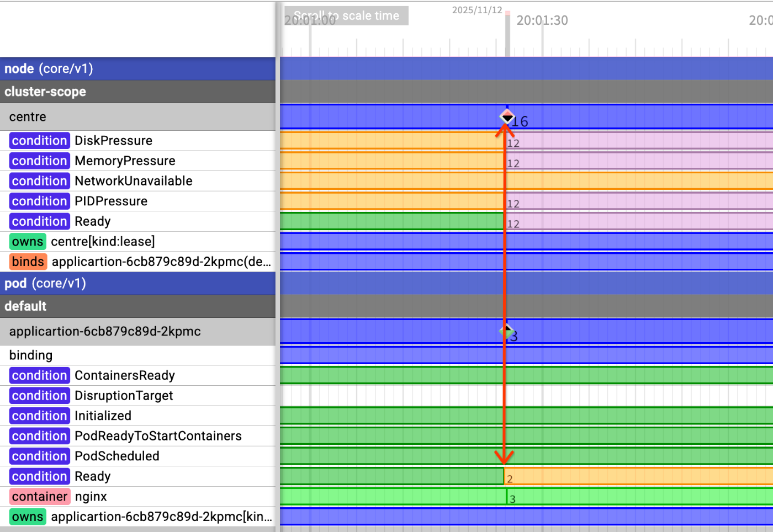Screen dimensions: 773x532
Task: Click the 2025/11/12 date label on ruler
Action: point(477,10)
